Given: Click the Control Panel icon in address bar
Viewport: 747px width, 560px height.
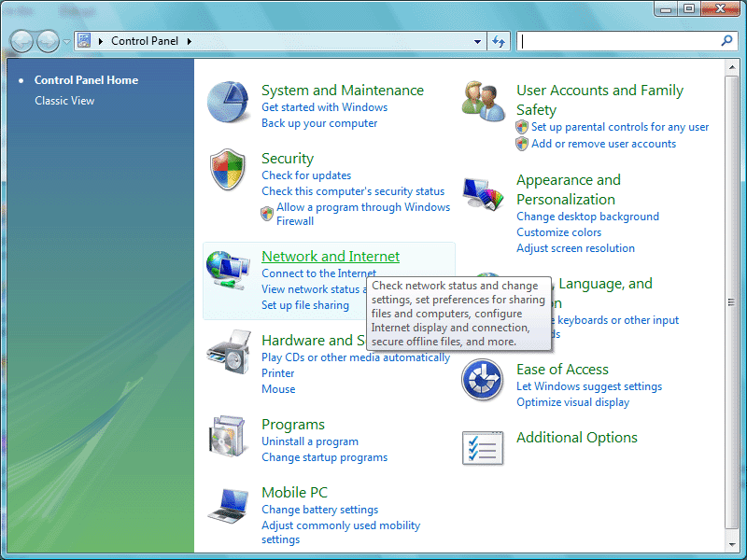Looking at the screenshot, I should pos(84,40).
